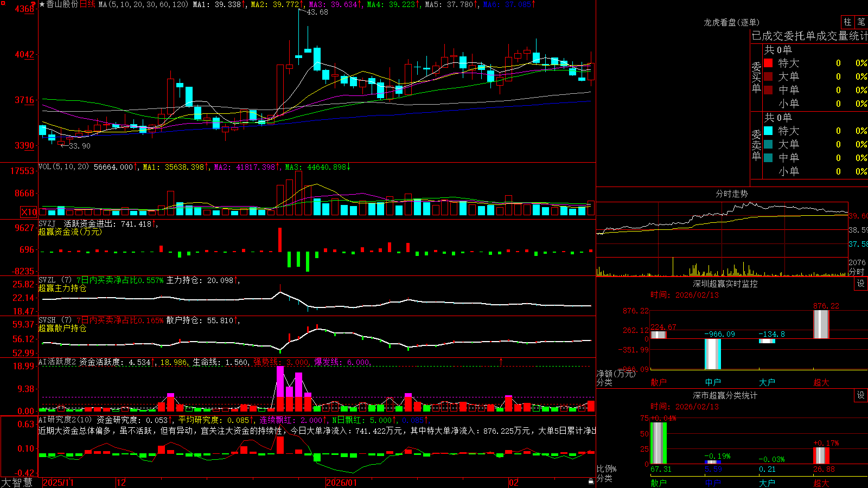Click the X10 volume scale box
The image size is (868, 488).
28,212
